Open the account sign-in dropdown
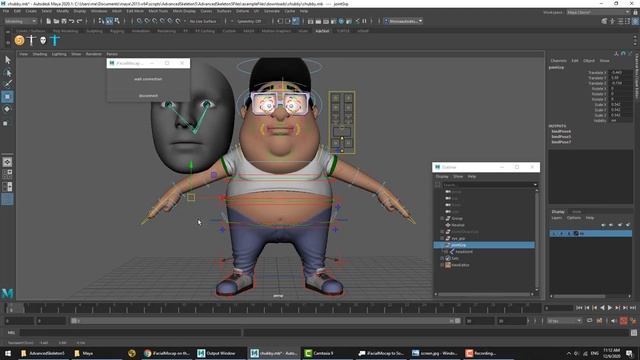The width and height of the screenshot is (640, 360). click(x=403, y=21)
